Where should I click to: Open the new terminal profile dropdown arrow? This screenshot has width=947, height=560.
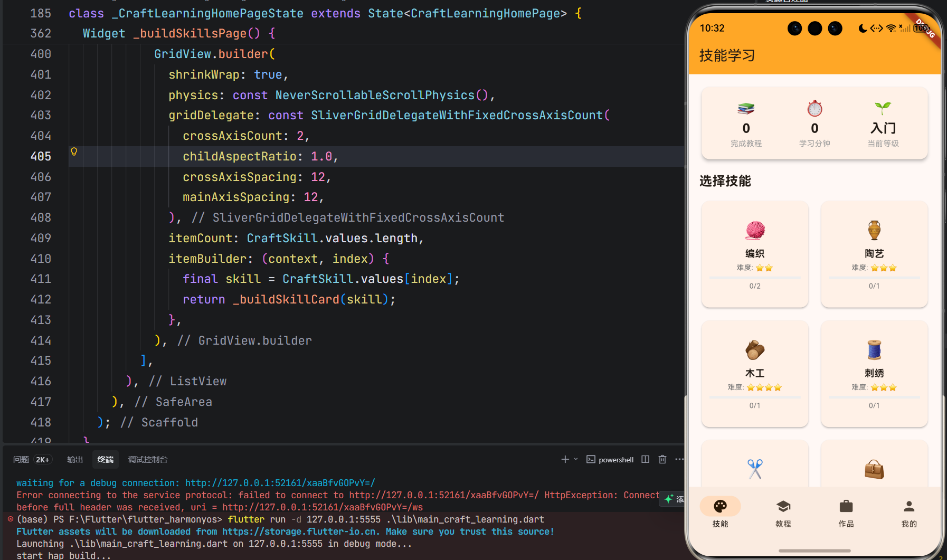pyautogui.click(x=576, y=459)
